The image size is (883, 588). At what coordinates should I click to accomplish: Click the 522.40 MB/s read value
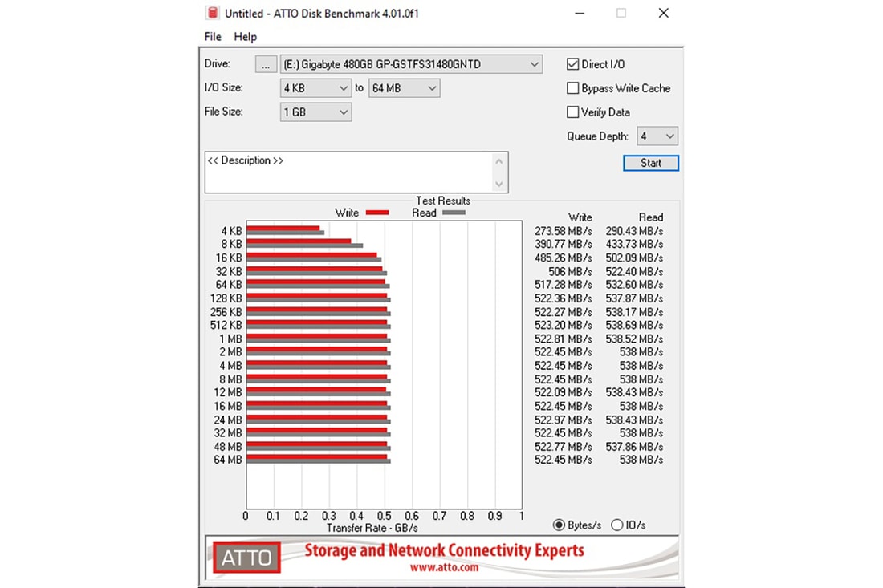pyautogui.click(x=634, y=271)
